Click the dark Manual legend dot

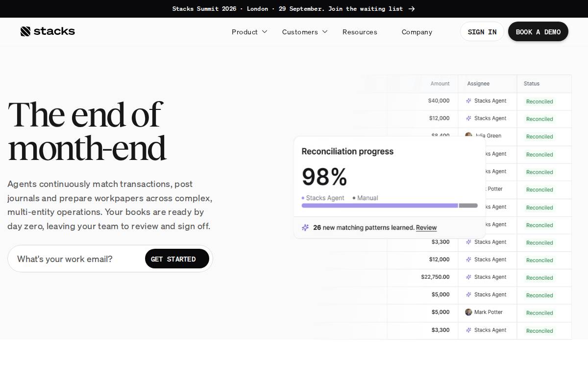tap(354, 198)
